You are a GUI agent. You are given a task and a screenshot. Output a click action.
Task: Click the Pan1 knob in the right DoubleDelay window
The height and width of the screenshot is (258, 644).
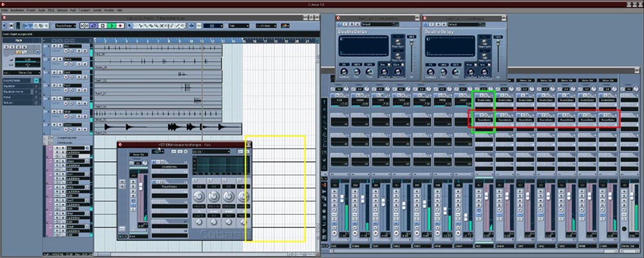pos(443,72)
